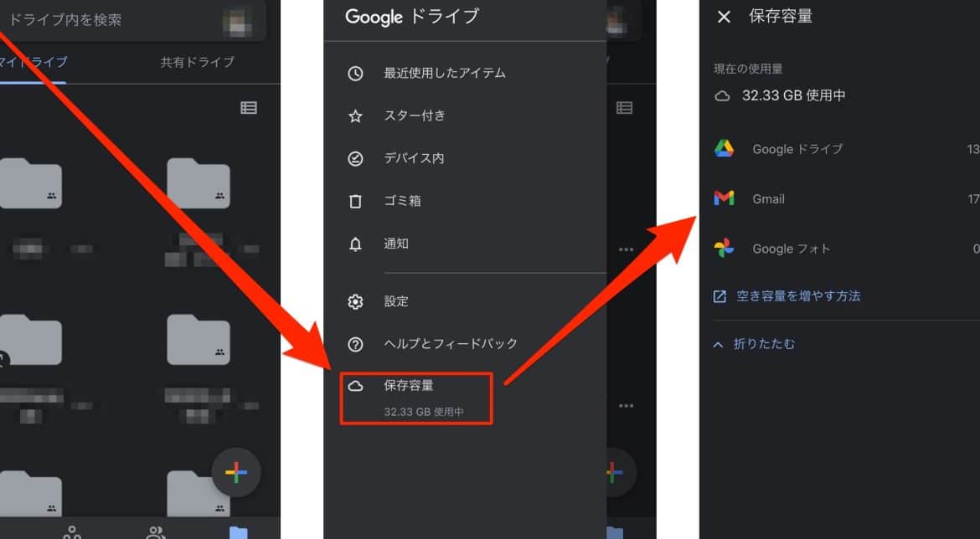
Task: Click ヘルプとフィードバック question mark icon
Action: pyautogui.click(x=355, y=344)
